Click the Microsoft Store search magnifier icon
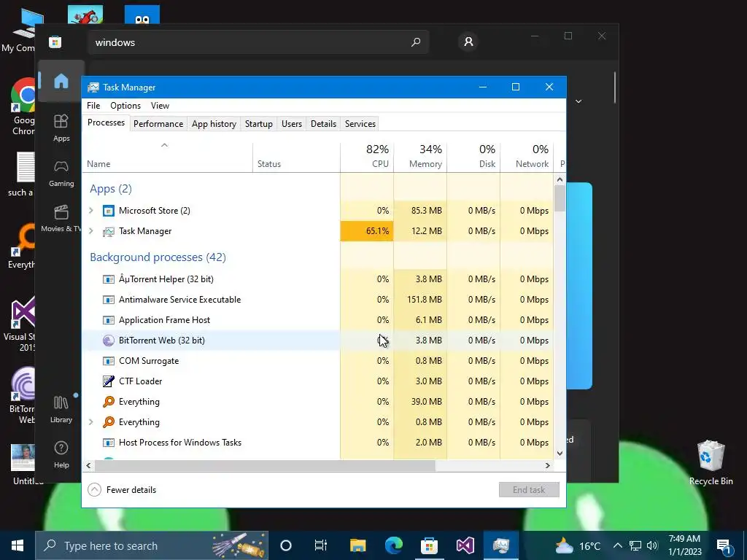747x560 pixels. (x=415, y=42)
